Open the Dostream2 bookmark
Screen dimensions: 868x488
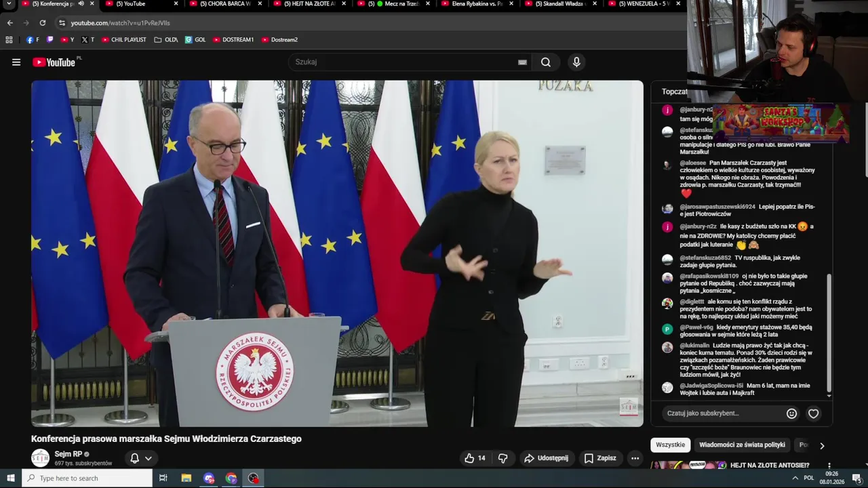click(x=279, y=40)
